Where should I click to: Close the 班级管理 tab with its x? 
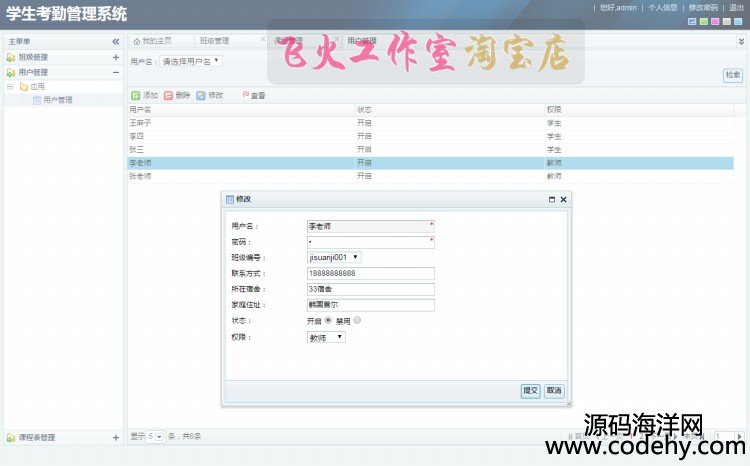[x=263, y=39]
